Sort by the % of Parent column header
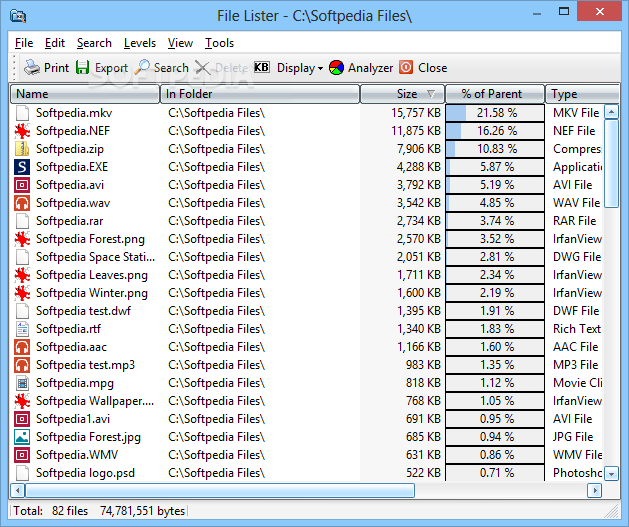Image resolution: width=629 pixels, height=527 pixels. click(495, 94)
